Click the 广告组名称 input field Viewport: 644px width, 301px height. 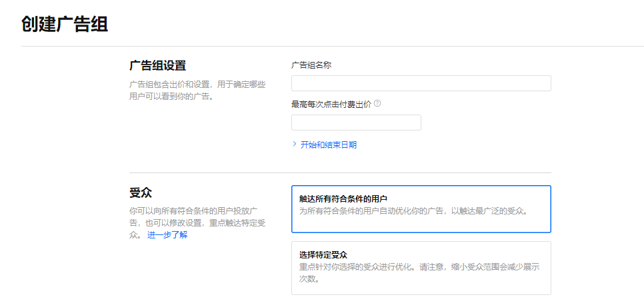pyautogui.click(x=421, y=83)
